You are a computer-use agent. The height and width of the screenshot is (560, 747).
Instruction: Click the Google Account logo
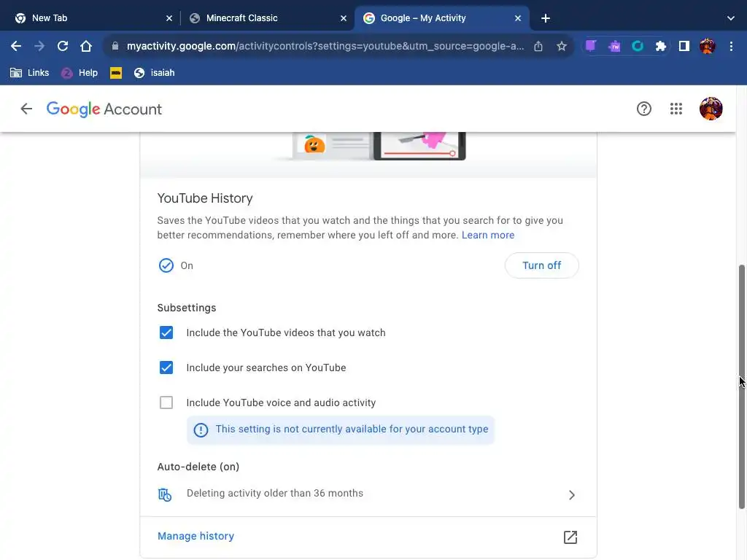tap(104, 109)
